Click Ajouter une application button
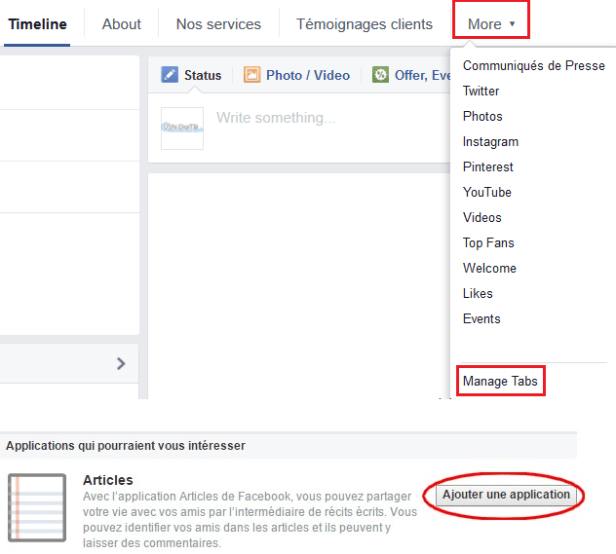The image size is (616, 554). pos(506,495)
